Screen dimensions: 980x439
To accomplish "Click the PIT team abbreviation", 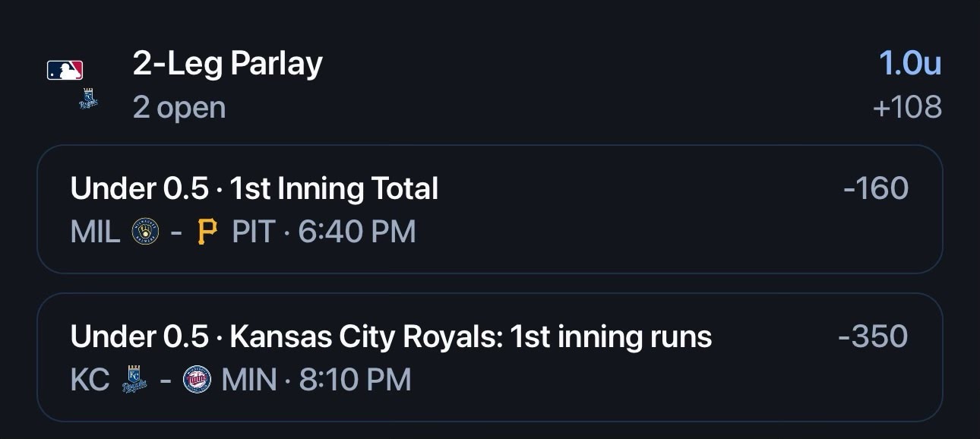I will [253, 232].
